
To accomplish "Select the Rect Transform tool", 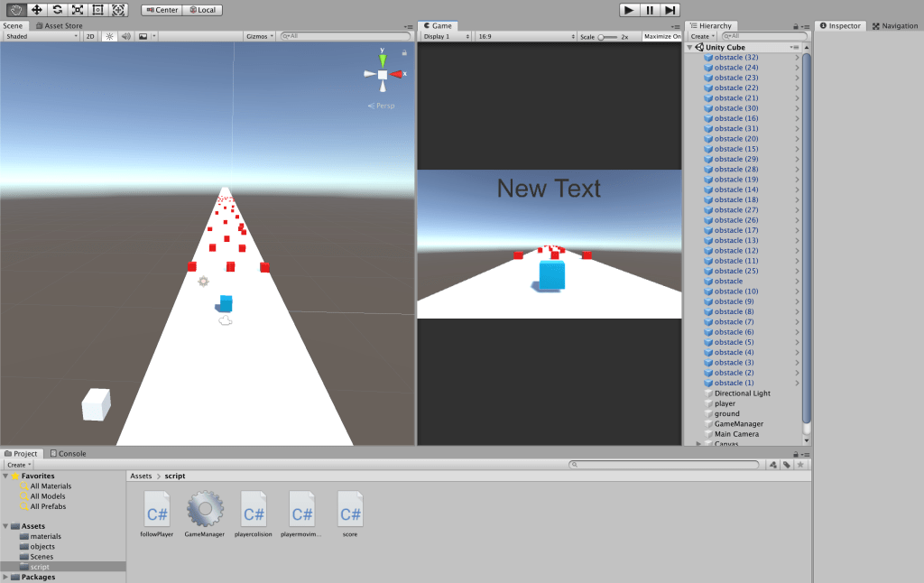I will coord(98,10).
